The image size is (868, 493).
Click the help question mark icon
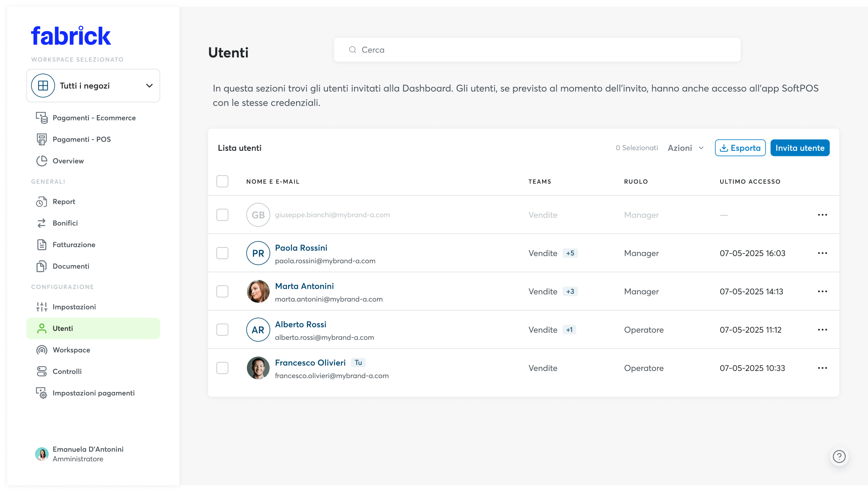pyautogui.click(x=839, y=456)
